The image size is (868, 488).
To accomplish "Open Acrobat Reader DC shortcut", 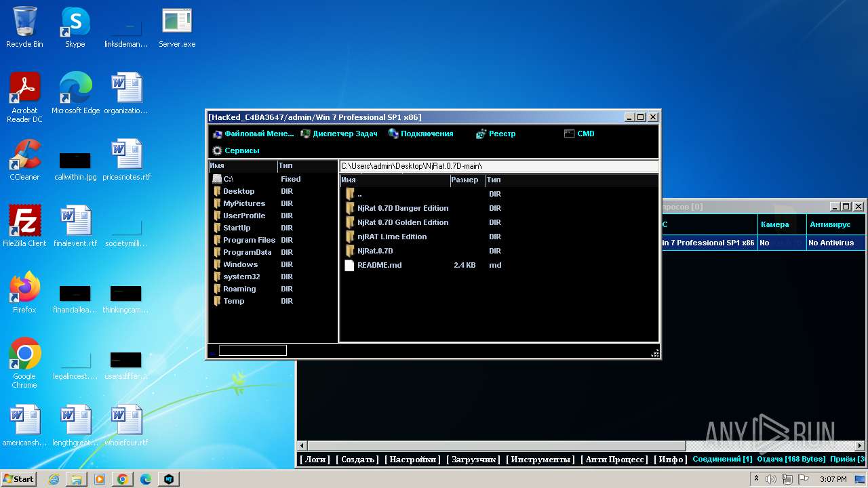I will point(24,98).
